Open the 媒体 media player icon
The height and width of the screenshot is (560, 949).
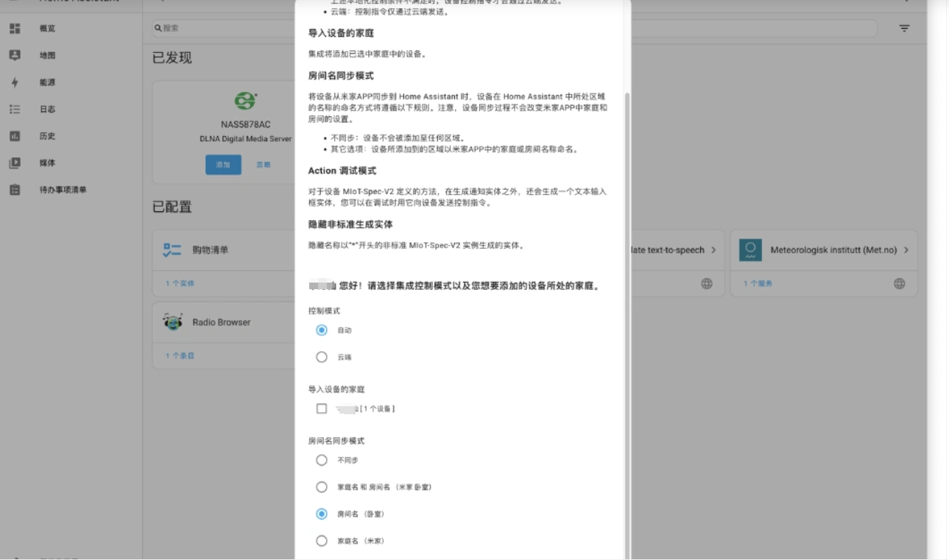(15, 163)
